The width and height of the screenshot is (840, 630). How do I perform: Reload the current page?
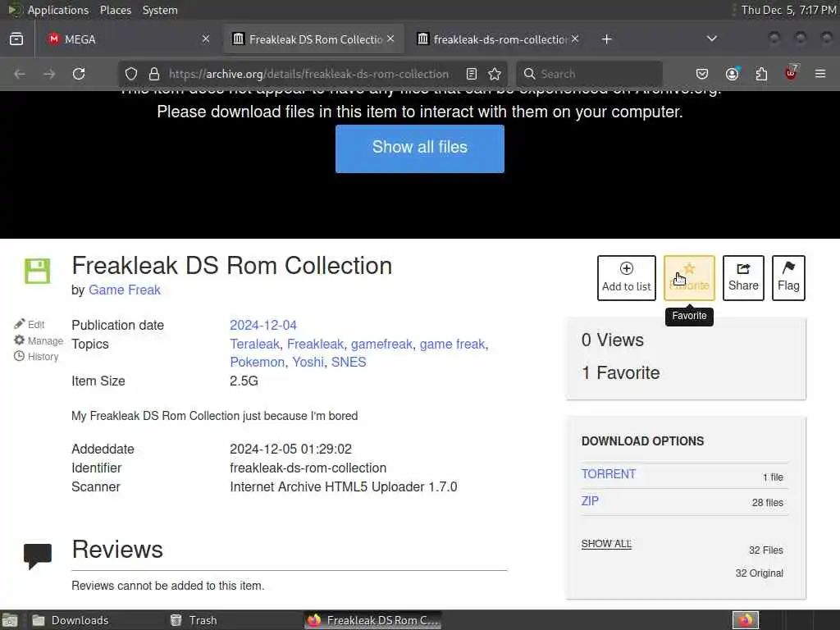79,74
